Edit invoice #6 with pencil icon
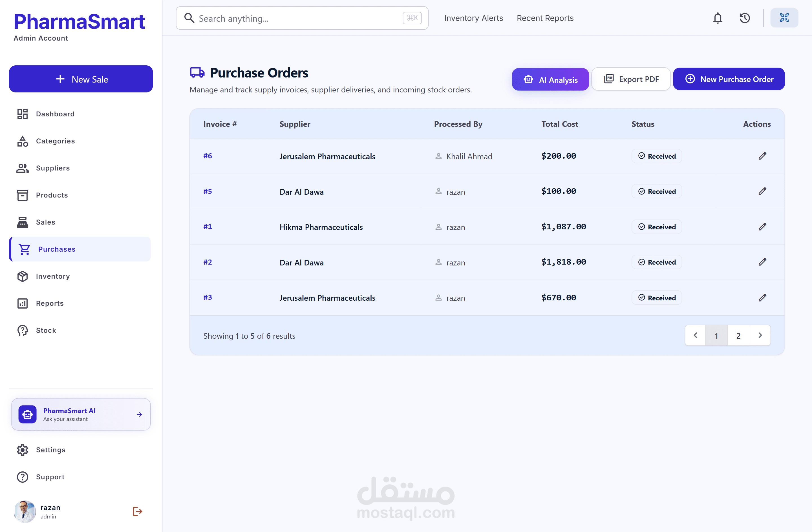 click(x=762, y=156)
